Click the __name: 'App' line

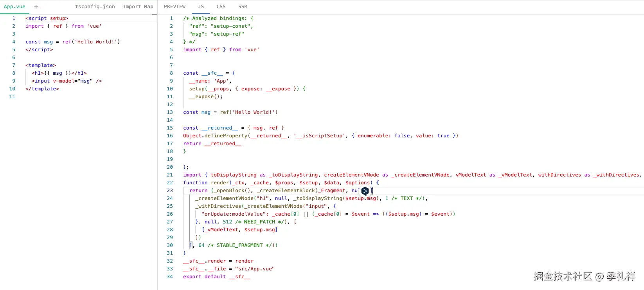210,81
